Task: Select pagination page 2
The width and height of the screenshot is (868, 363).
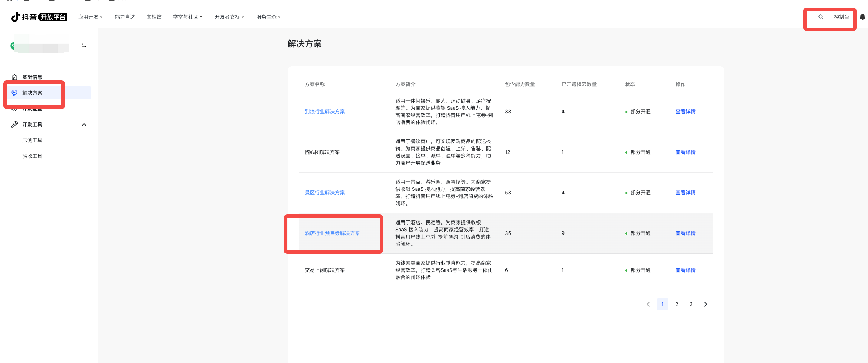Action: tap(677, 304)
